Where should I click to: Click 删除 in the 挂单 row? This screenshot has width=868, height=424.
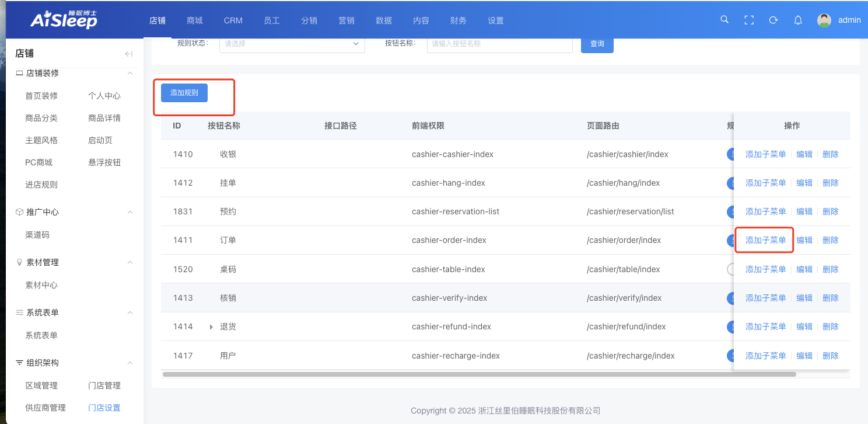831,183
